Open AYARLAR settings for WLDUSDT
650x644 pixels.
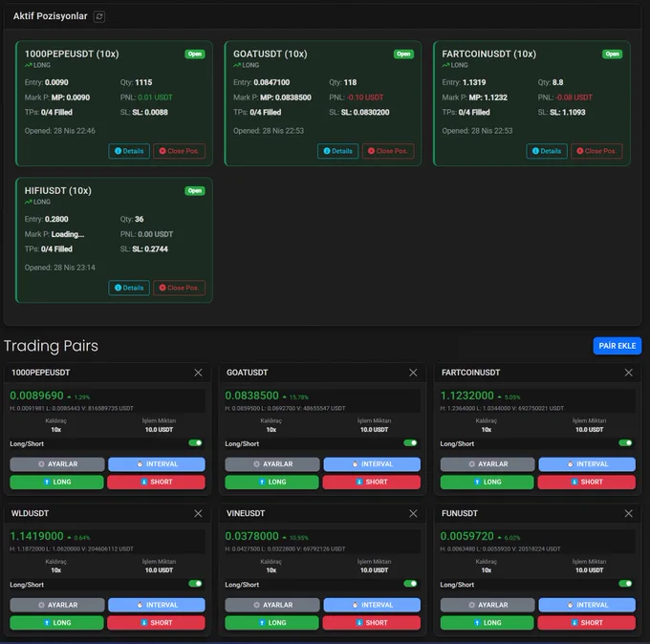(x=57, y=605)
